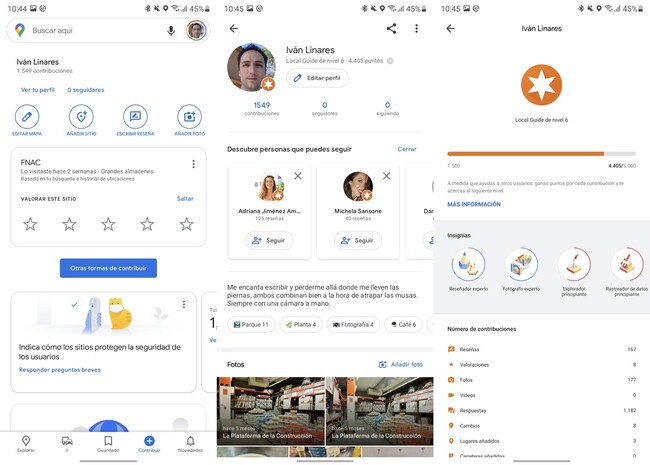Skip rating FNAC with Saltar
This screenshot has height=465, width=650.
point(185,199)
